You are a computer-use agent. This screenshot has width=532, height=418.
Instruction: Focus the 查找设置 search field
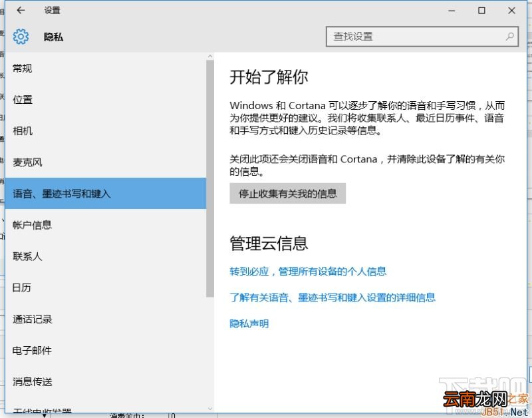pyautogui.click(x=422, y=37)
